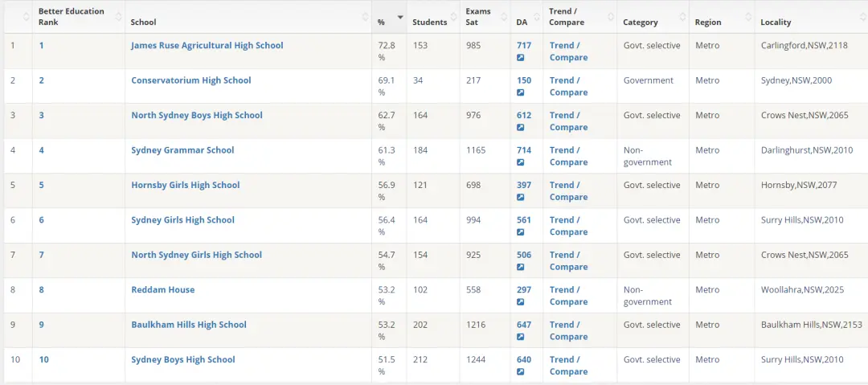Open external link icon under DA 561
868x385 pixels.
[x=520, y=232]
